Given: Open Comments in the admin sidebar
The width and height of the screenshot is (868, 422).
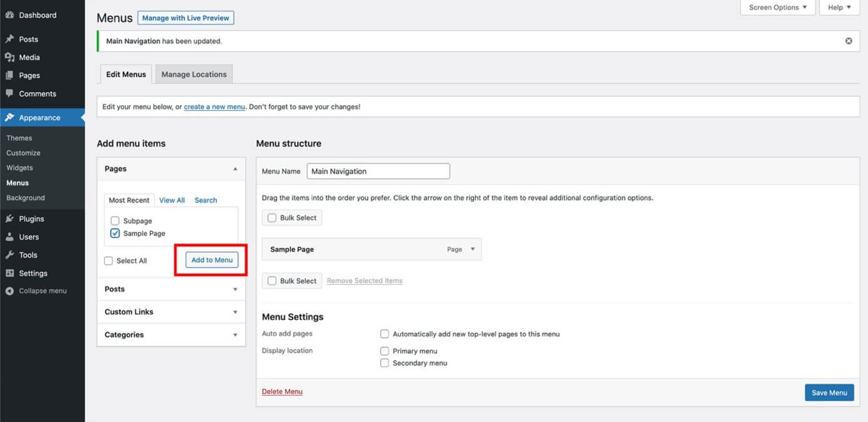Looking at the screenshot, I should pos(38,93).
